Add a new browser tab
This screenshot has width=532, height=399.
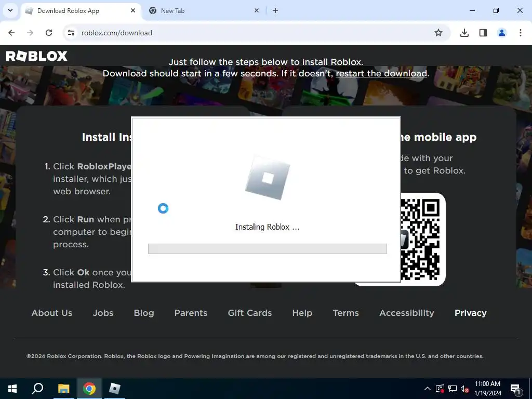275,10
